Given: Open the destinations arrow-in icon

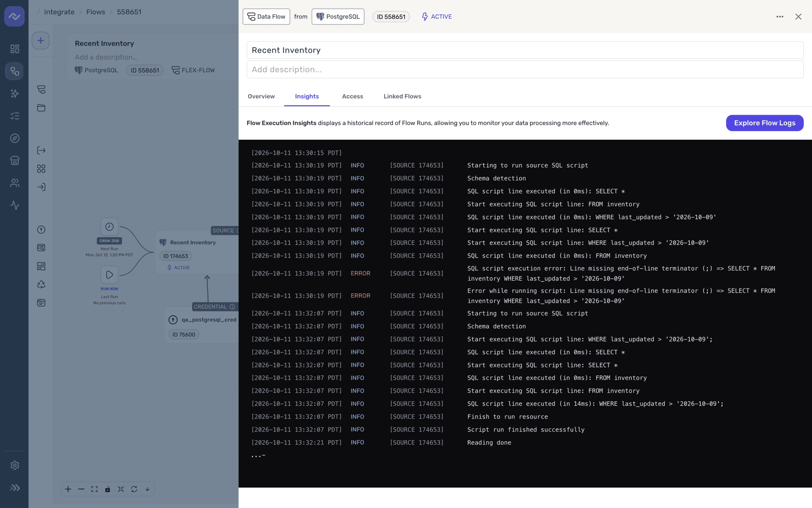Looking at the screenshot, I should 41,187.
